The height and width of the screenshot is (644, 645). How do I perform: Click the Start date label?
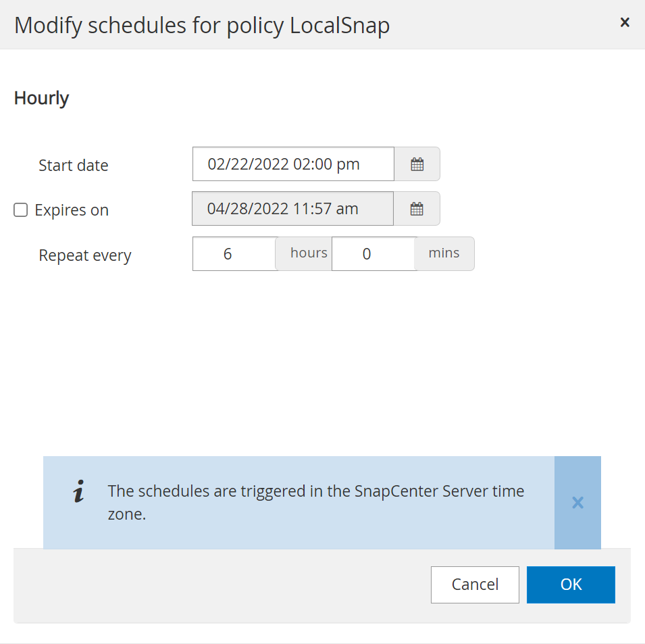(74, 166)
